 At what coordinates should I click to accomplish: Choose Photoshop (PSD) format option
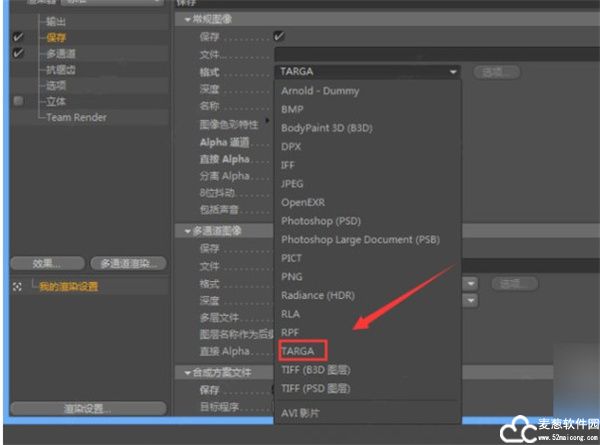click(319, 221)
